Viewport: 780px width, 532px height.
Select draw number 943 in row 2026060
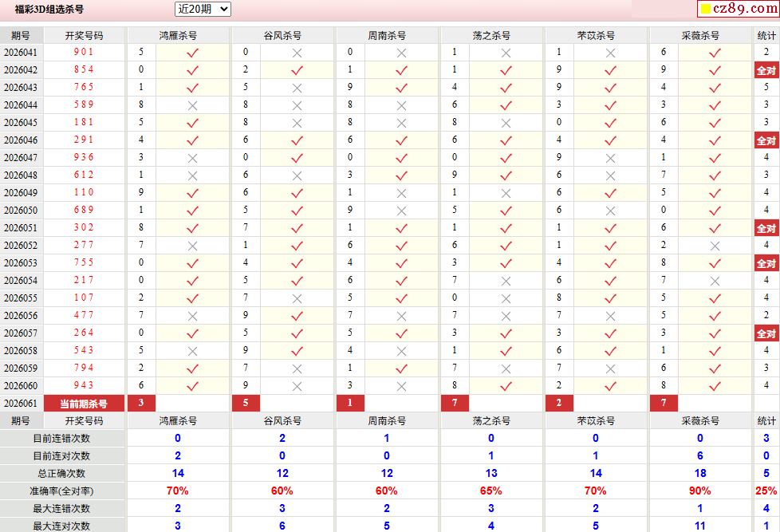point(84,386)
